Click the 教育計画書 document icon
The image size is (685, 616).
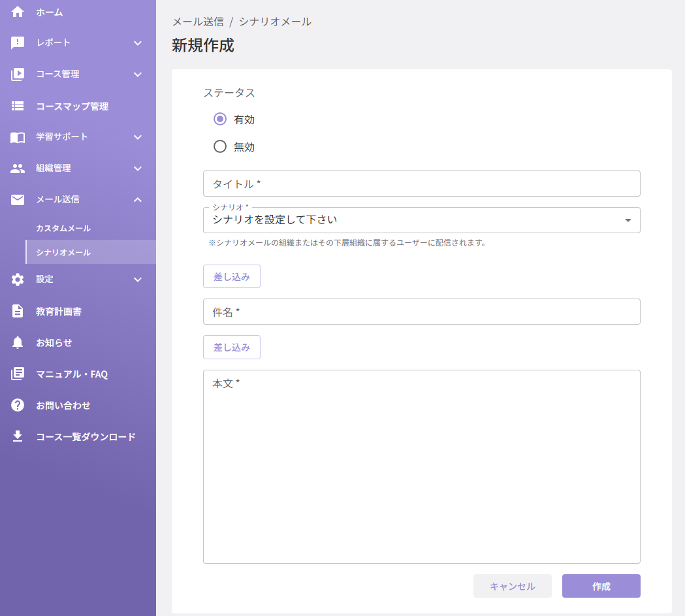(x=18, y=311)
